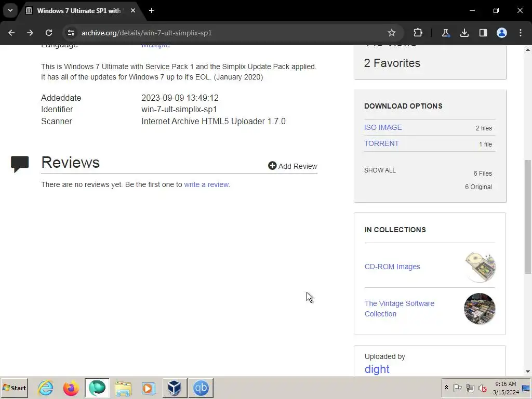Click the Add Review plus icon
Viewport: 532px width, 399px height.
[272, 166]
